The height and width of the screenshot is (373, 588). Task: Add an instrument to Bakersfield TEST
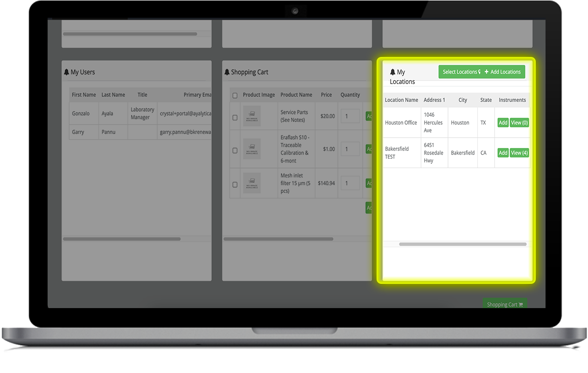point(503,153)
